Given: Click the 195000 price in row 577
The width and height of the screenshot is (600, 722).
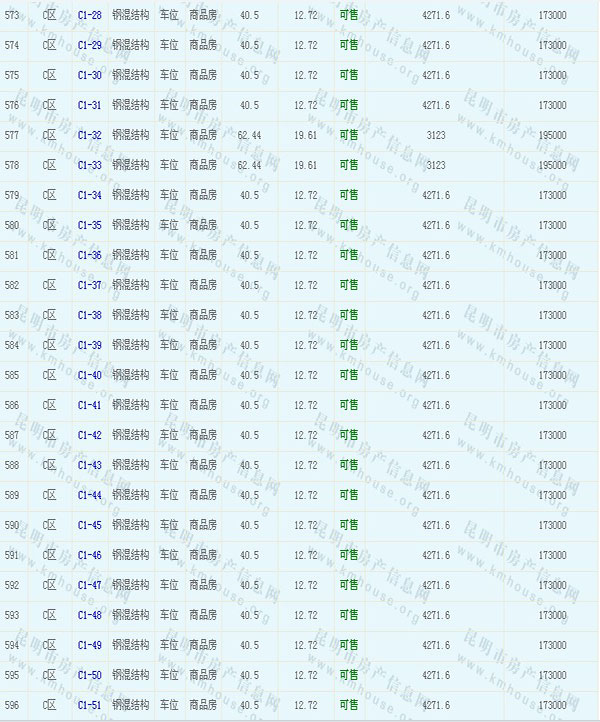Looking at the screenshot, I should [x=552, y=135].
